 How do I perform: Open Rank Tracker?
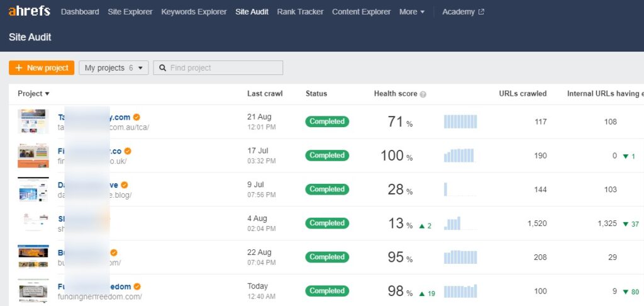pyautogui.click(x=300, y=12)
